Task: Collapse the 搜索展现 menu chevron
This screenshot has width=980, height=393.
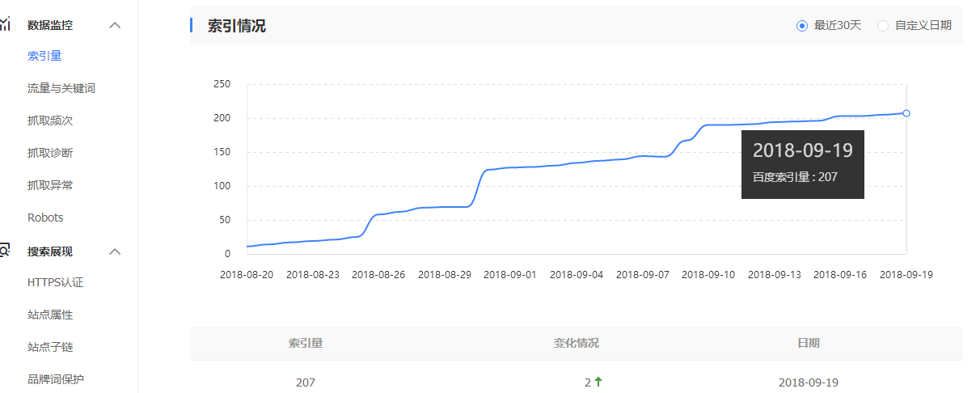Action: (x=115, y=251)
